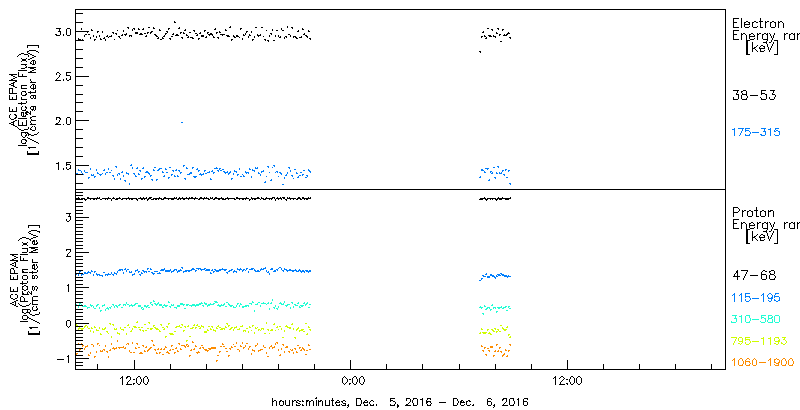Click the "Proton" legend heading
The image size is (800, 410).
pos(753,212)
